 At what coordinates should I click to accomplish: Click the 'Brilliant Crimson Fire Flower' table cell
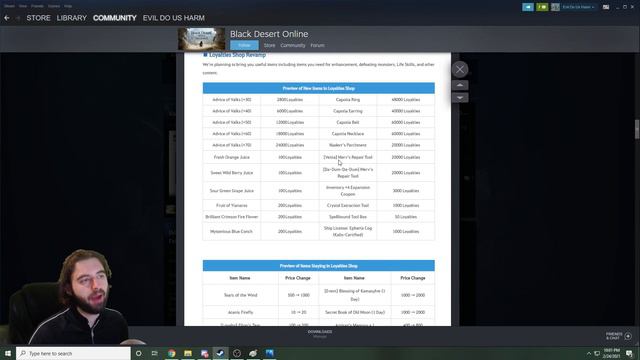point(231,217)
